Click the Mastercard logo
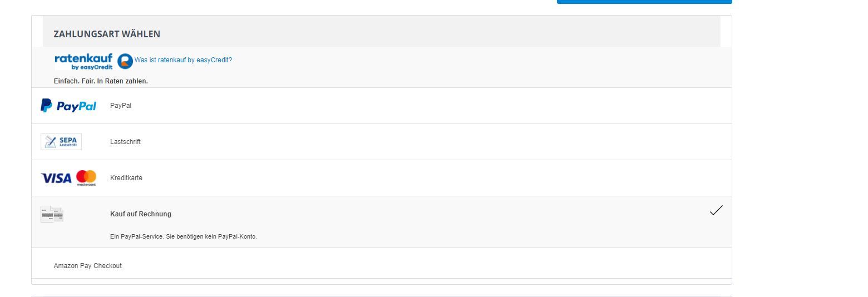Viewport: 868px width, 297px height. click(86, 177)
